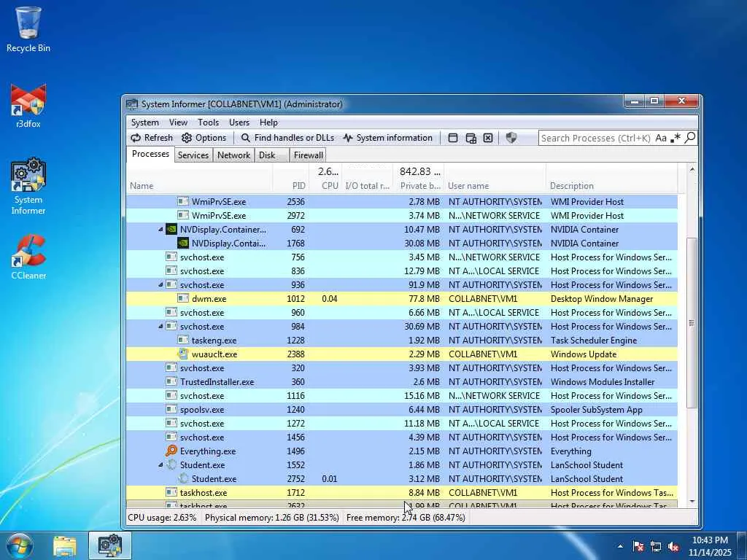Open System information from the toolbar
The height and width of the screenshot is (560, 747).
(388, 138)
